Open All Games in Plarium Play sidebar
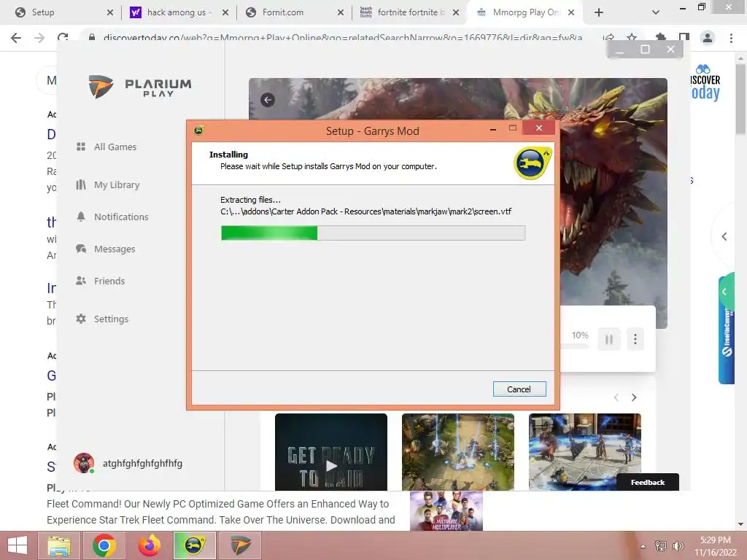The width and height of the screenshot is (747, 560). point(107,147)
